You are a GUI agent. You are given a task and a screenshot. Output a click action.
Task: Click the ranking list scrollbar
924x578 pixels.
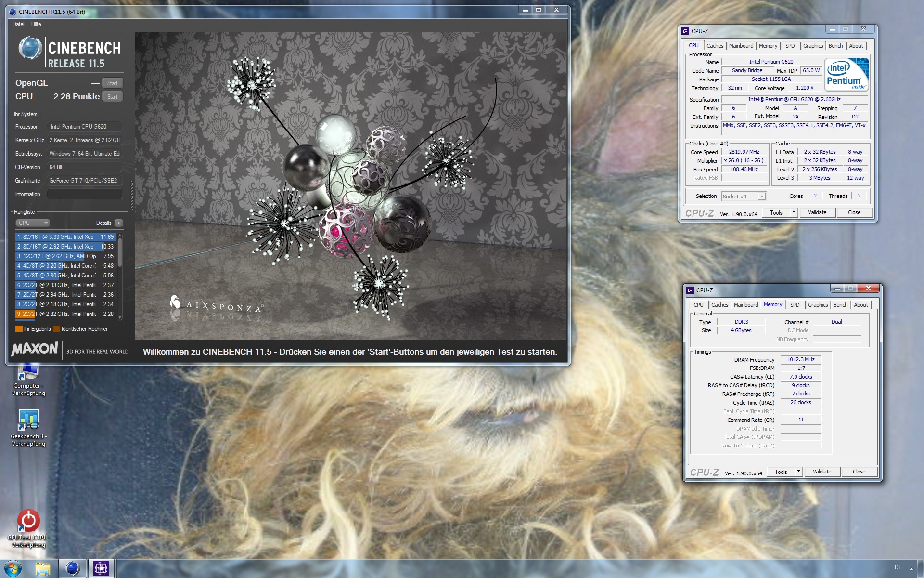coord(120,254)
